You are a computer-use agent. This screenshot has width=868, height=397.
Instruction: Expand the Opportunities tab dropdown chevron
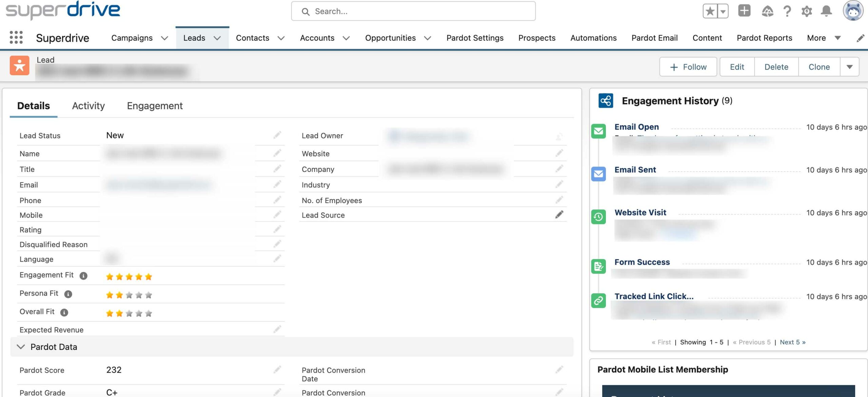(x=428, y=38)
